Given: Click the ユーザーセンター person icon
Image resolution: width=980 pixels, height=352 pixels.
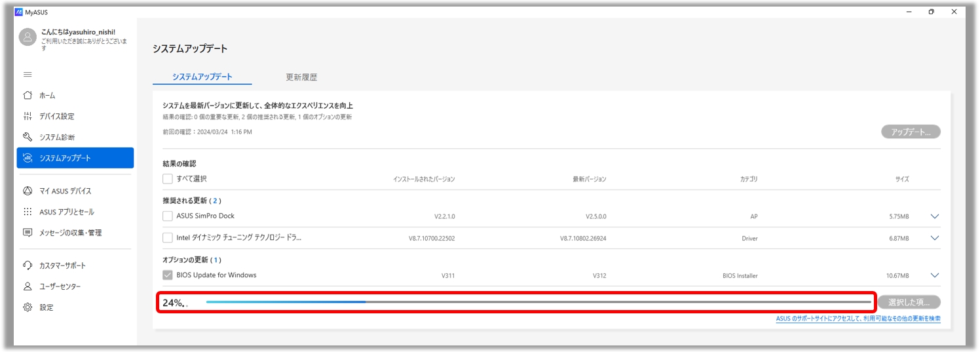Looking at the screenshot, I should tap(28, 286).
